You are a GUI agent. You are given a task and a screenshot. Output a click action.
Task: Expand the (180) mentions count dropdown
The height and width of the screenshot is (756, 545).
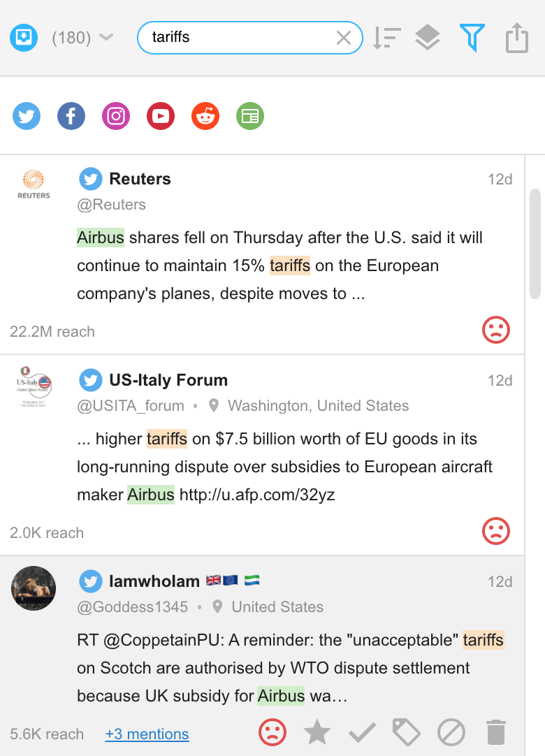[82, 38]
